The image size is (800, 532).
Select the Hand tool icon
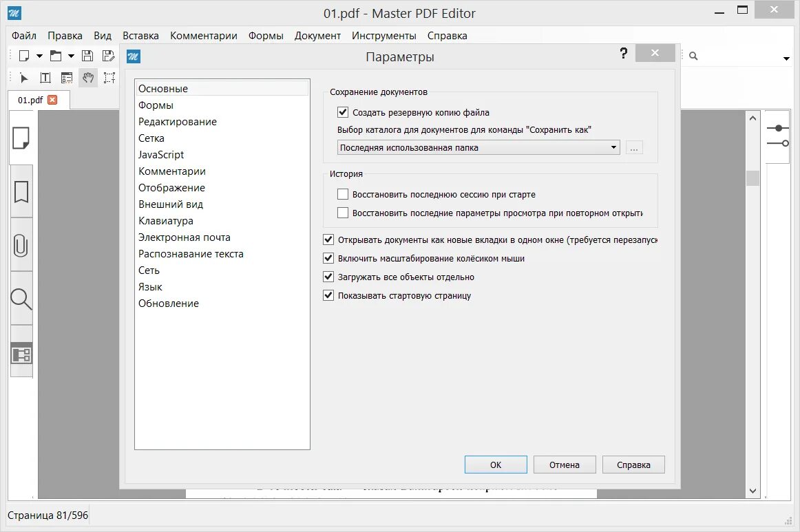click(88, 78)
